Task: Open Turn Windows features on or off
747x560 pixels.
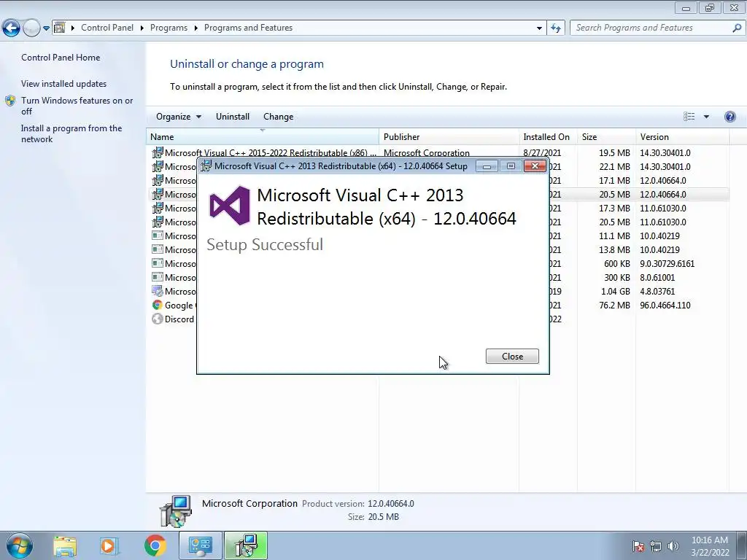Action: point(77,106)
